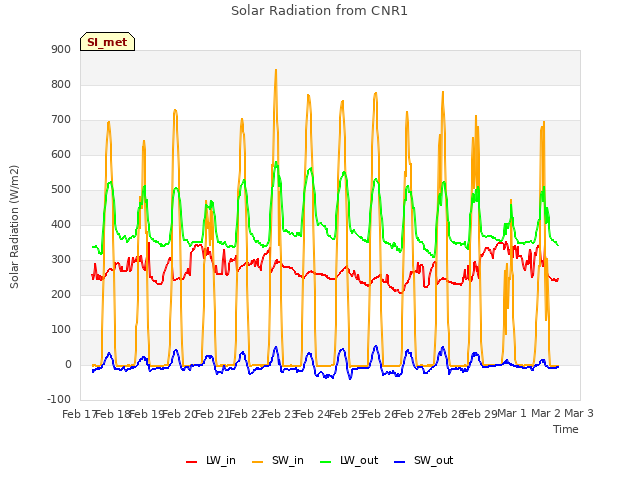Click the Feb 17 x-axis date label
The image size is (640, 480).
point(79,414)
